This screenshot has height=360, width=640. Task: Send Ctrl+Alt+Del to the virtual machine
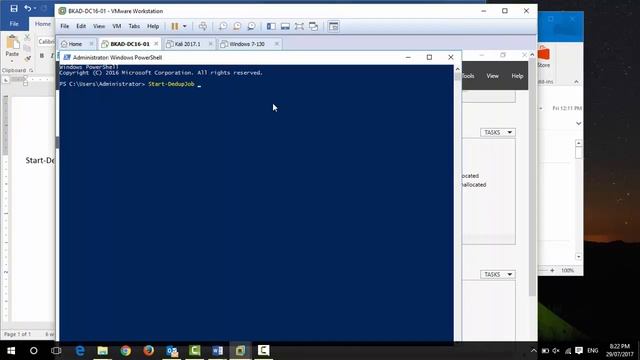point(202,27)
